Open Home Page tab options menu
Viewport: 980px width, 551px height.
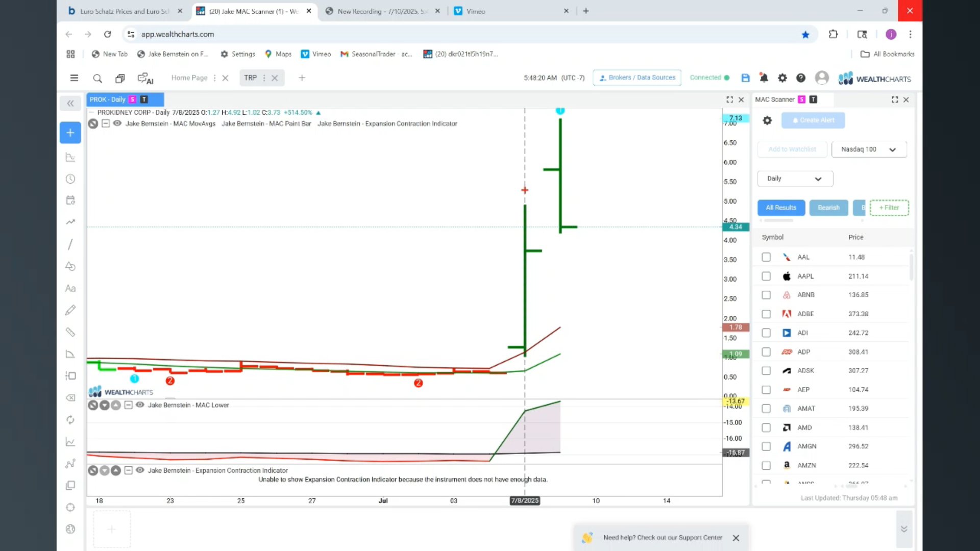pyautogui.click(x=214, y=78)
